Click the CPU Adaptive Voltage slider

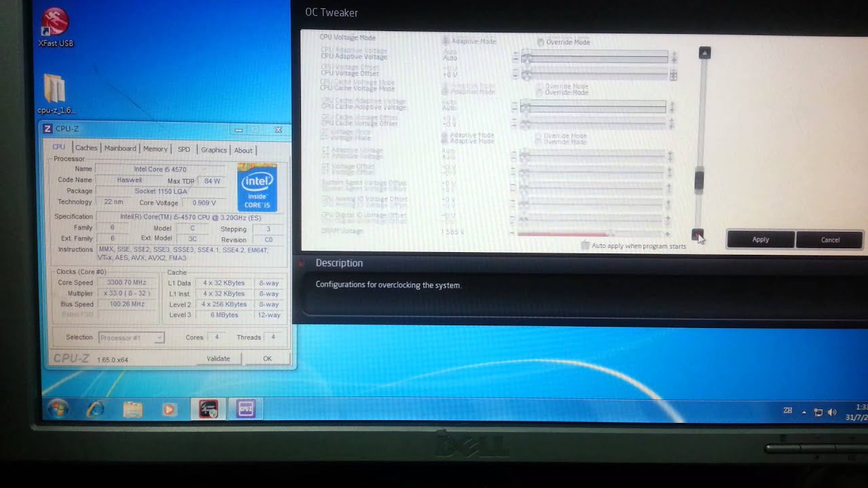pos(595,58)
